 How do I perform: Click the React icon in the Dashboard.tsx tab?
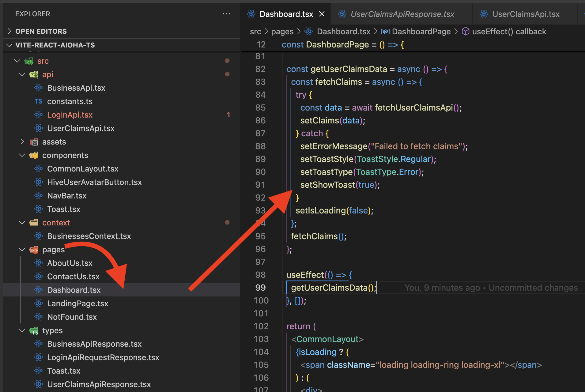[251, 14]
